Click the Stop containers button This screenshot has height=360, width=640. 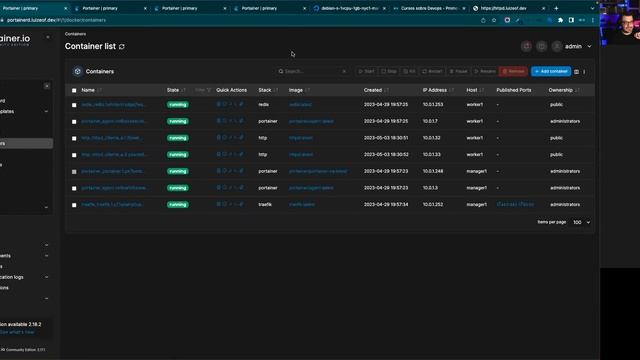point(389,71)
